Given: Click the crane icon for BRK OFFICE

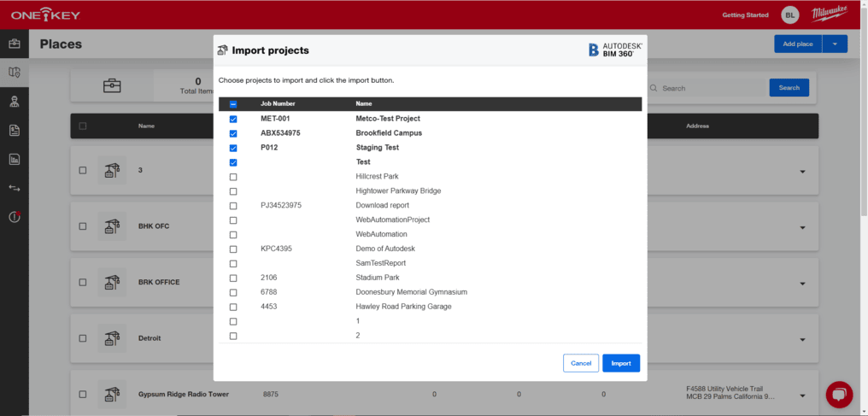Looking at the screenshot, I should 112,282.
